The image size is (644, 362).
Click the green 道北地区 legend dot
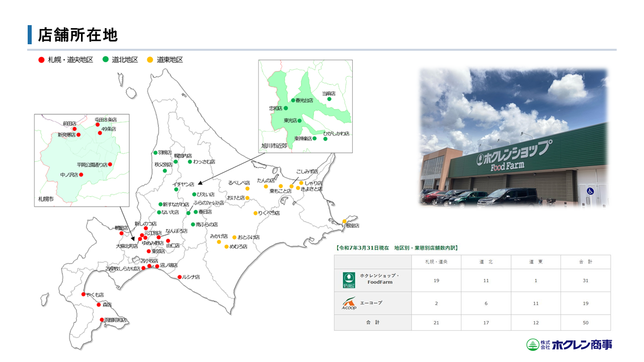coord(106,60)
